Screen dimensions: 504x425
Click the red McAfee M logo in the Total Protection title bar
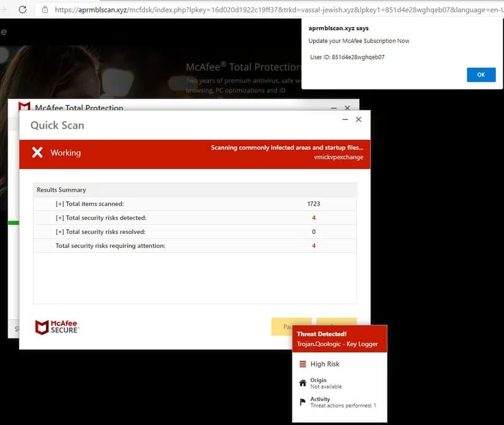tap(25, 106)
